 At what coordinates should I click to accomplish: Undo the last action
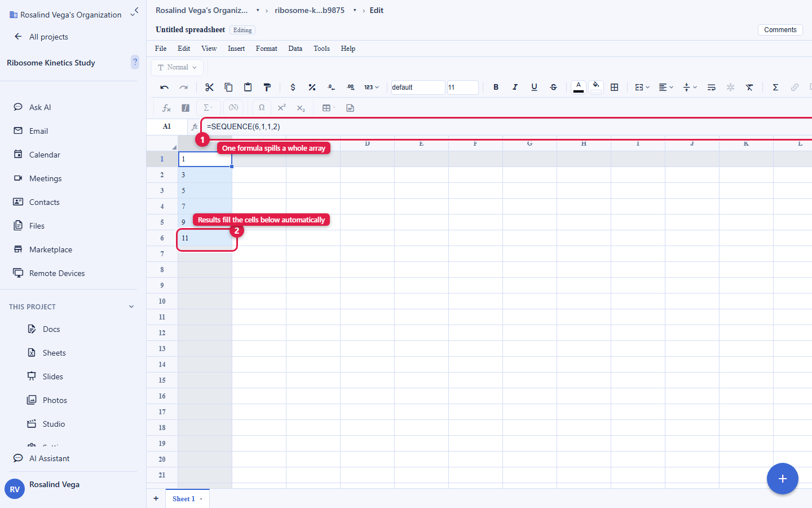coord(165,87)
